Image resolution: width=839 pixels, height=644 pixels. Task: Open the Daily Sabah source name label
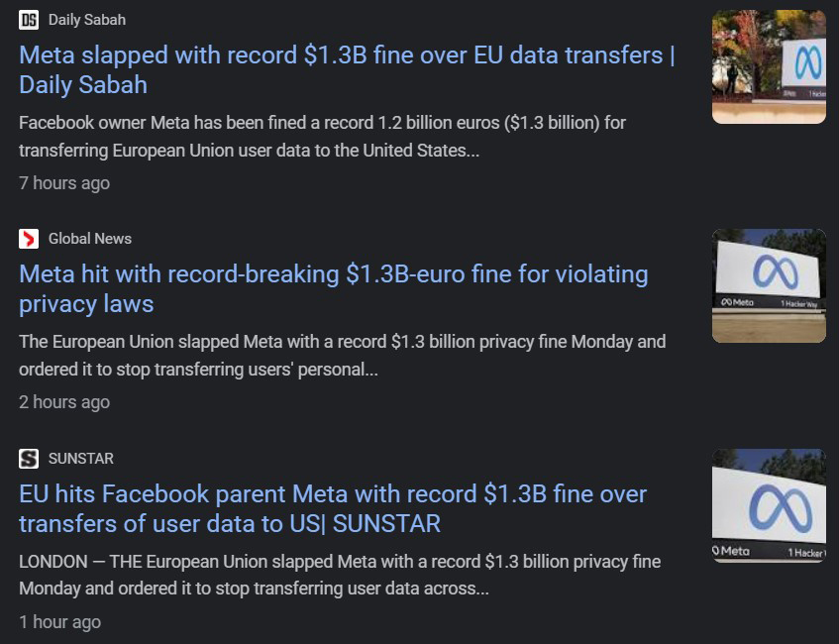[x=87, y=20]
